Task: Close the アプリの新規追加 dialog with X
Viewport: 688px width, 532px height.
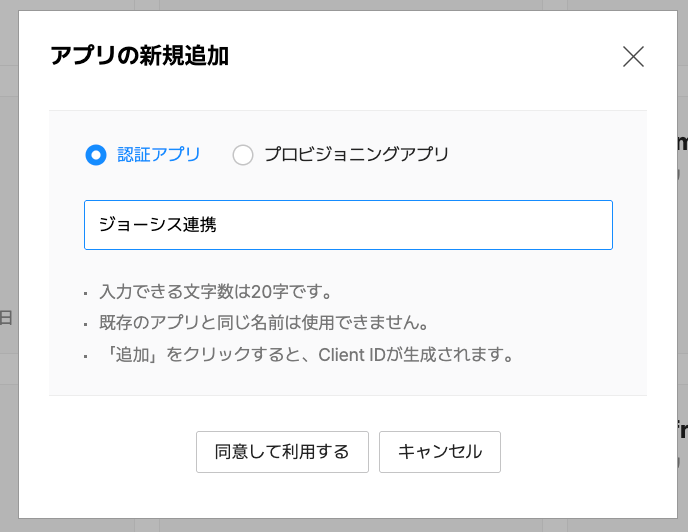Action: (633, 57)
